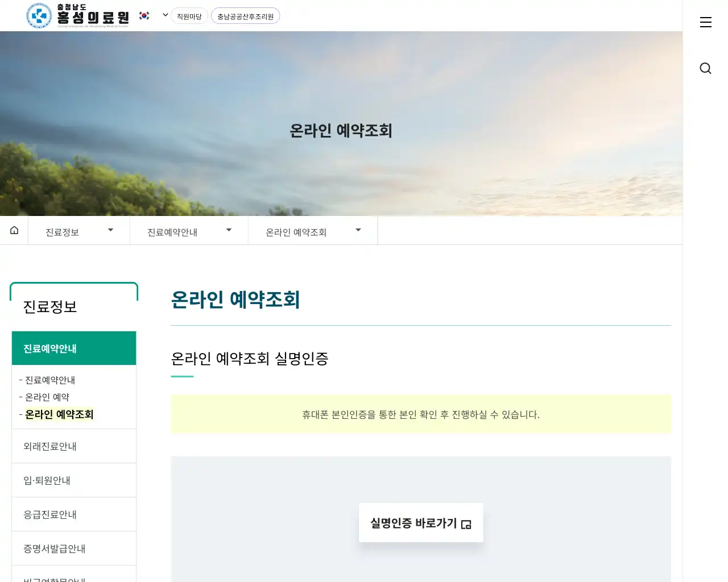Open the 입·퇴원안내 sidebar menu
The image size is (728, 582).
[x=47, y=480]
